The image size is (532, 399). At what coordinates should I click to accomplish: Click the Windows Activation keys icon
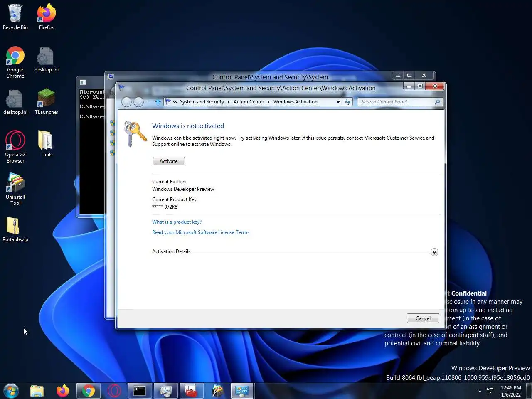tap(135, 134)
